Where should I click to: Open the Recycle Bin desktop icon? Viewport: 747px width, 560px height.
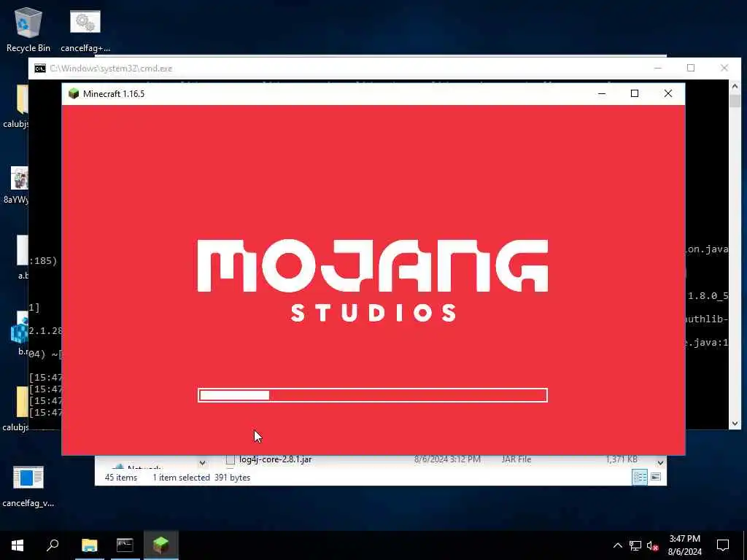coord(28,29)
